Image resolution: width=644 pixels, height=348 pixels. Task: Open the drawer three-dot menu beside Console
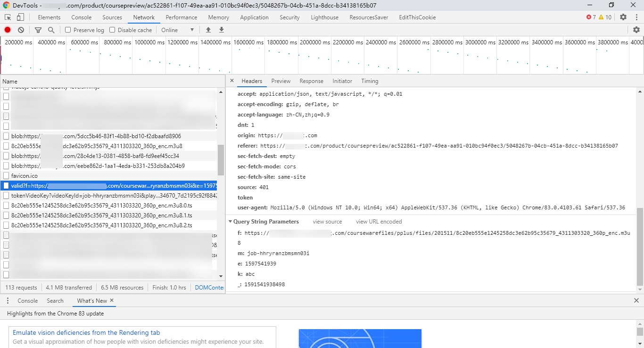tap(8, 300)
